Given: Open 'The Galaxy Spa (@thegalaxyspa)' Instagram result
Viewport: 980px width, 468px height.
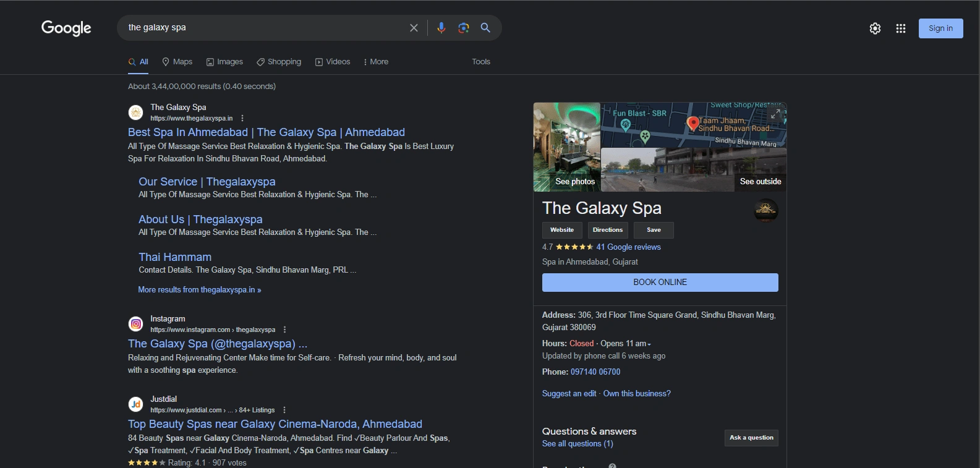Looking at the screenshot, I should pyautogui.click(x=218, y=344).
